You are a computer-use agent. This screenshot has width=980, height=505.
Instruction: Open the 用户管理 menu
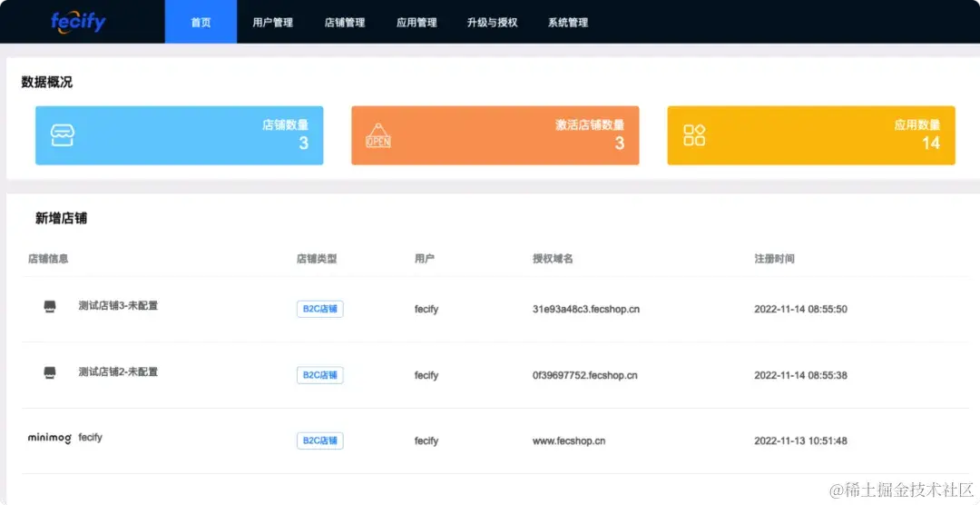272,23
